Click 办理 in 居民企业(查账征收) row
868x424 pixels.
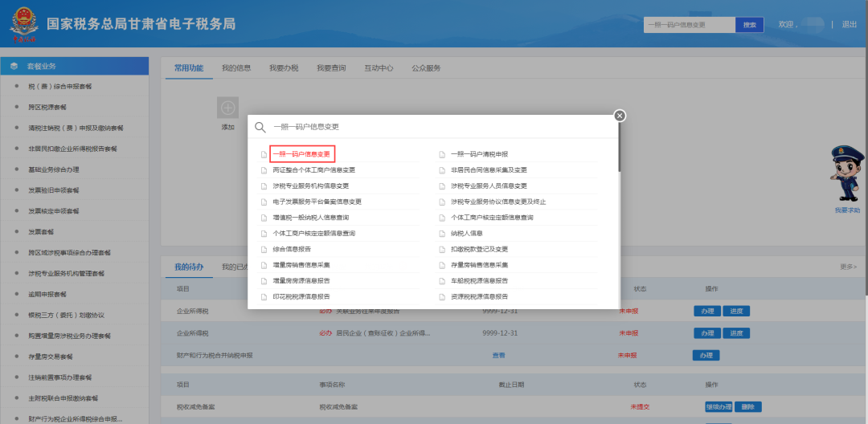(x=707, y=333)
